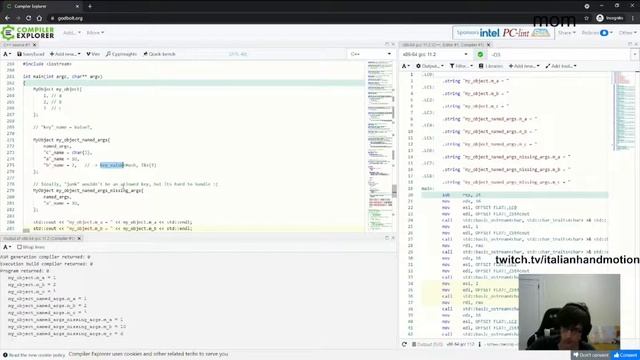The height and width of the screenshot is (360, 640).
Task: Click the PC-lint sponsor logo
Action: pyautogui.click(x=516, y=33)
